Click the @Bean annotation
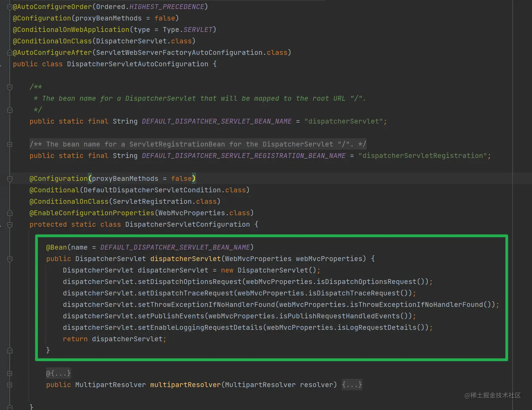 tap(56, 247)
